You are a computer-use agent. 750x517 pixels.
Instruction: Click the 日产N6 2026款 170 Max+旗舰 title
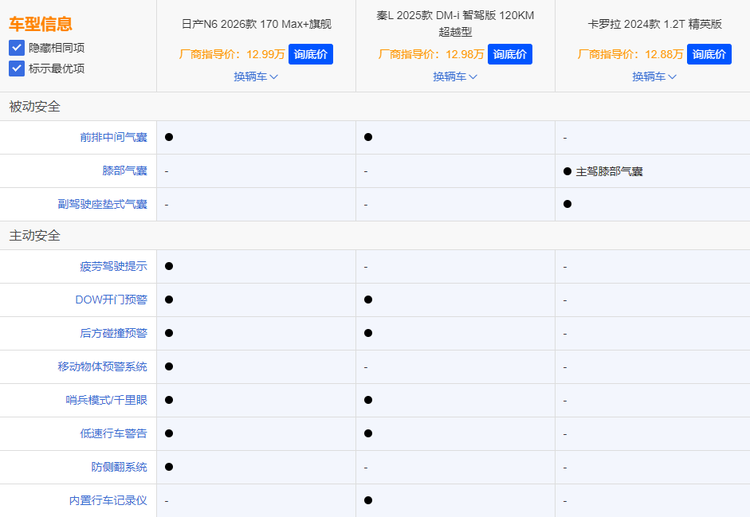(x=256, y=23)
